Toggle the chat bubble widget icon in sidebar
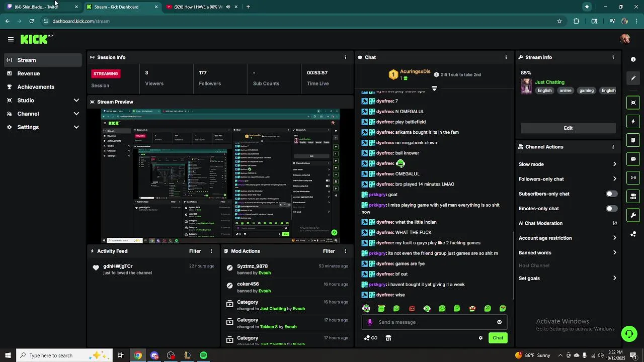 click(x=633, y=159)
